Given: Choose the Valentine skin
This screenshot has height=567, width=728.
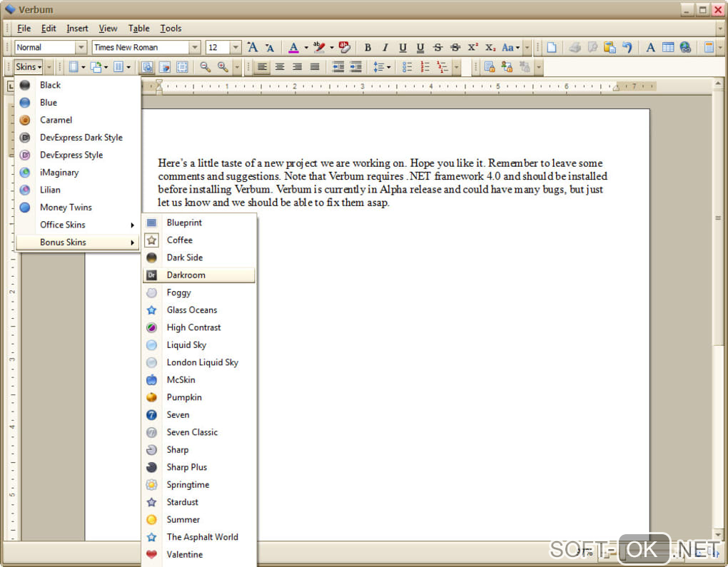Looking at the screenshot, I should tap(199, 554).
